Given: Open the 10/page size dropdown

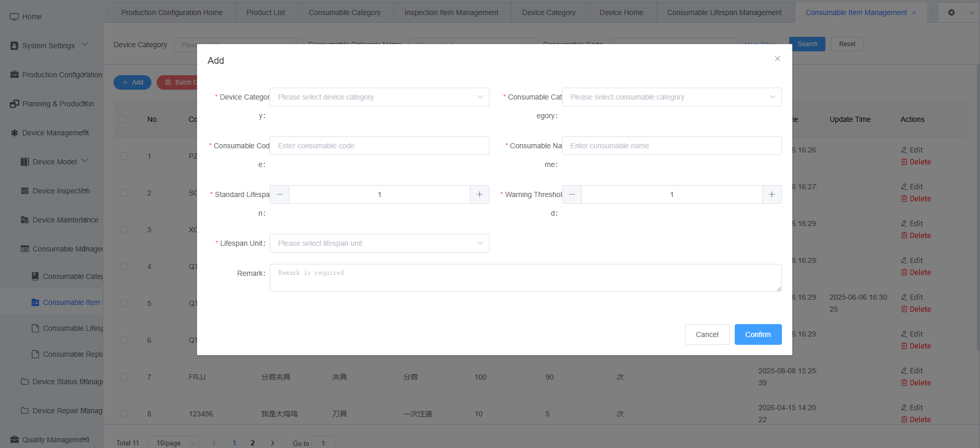Looking at the screenshot, I should [x=173, y=443].
